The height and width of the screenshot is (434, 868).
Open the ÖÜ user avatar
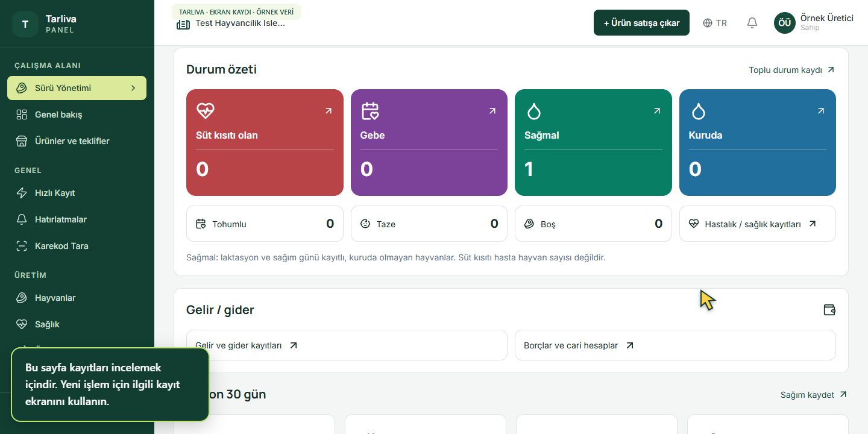click(784, 23)
